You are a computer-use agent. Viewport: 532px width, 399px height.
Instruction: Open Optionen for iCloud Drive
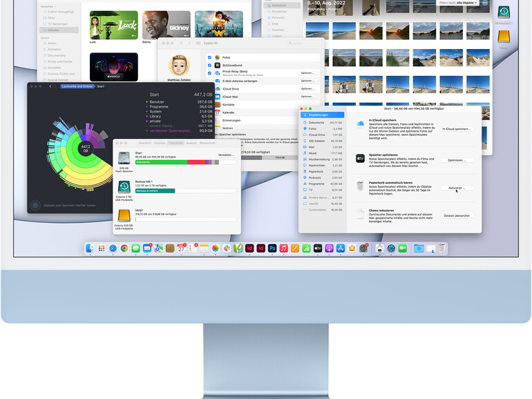tap(307, 89)
